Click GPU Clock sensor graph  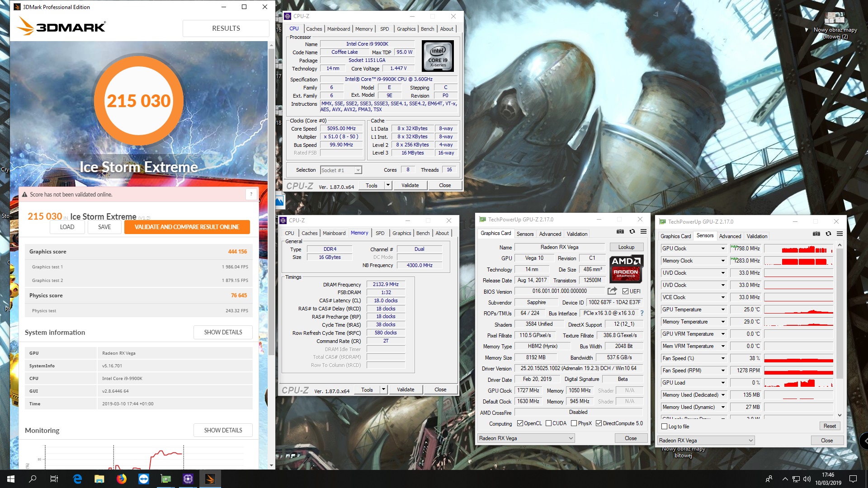click(799, 249)
